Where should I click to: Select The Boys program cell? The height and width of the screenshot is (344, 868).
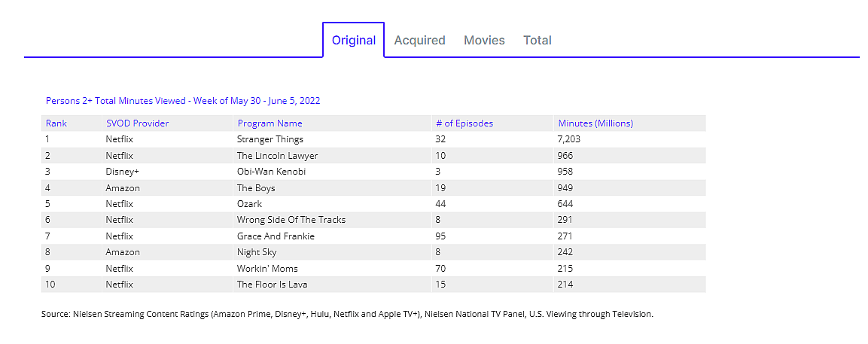[x=256, y=188]
